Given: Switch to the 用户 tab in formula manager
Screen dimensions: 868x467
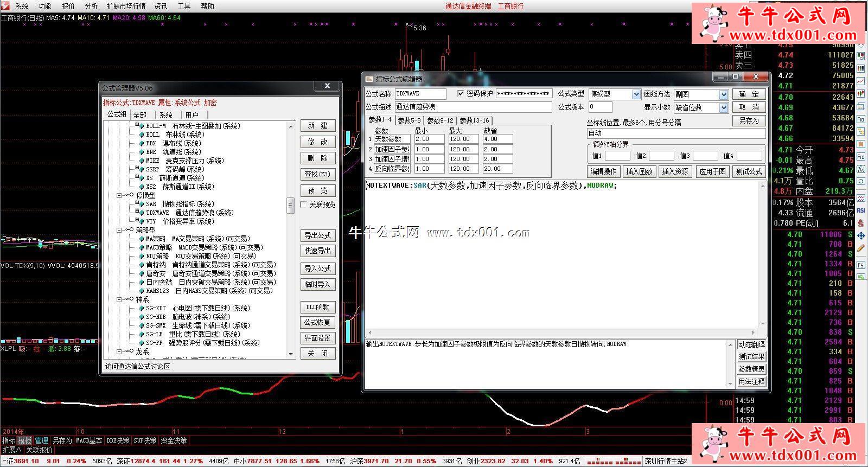Looking at the screenshot, I should pos(192,115).
